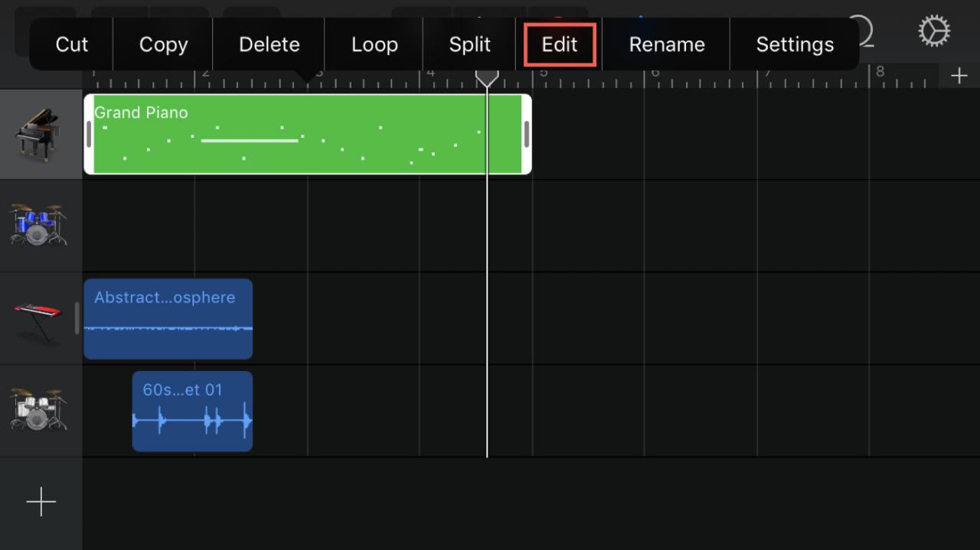Toggle Loop for the selected region
The width and height of the screenshot is (980, 550).
click(374, 44)
